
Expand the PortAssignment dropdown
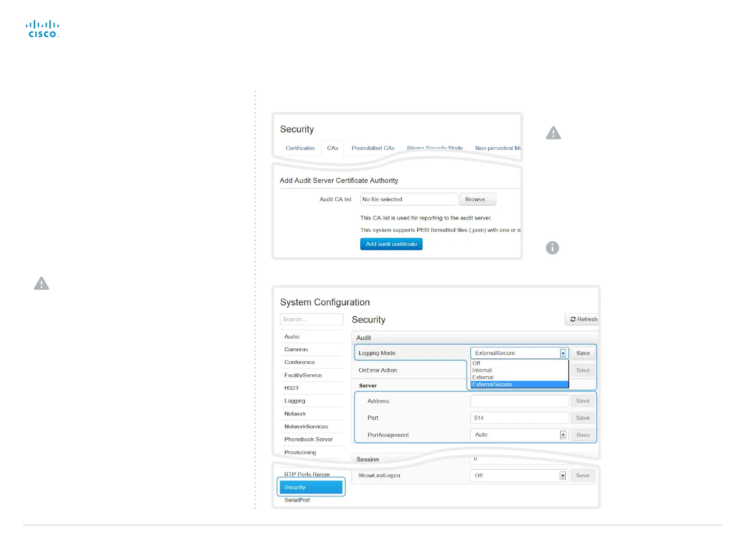point(563,435)
